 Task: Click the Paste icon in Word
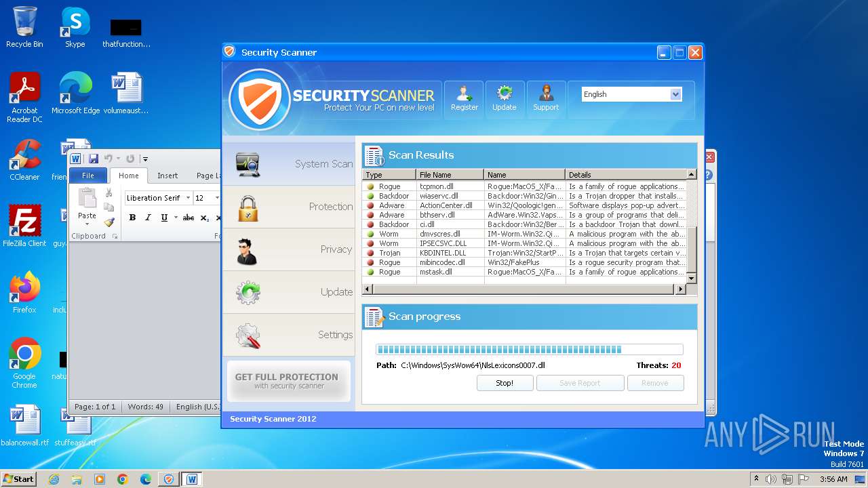(87, 197)
